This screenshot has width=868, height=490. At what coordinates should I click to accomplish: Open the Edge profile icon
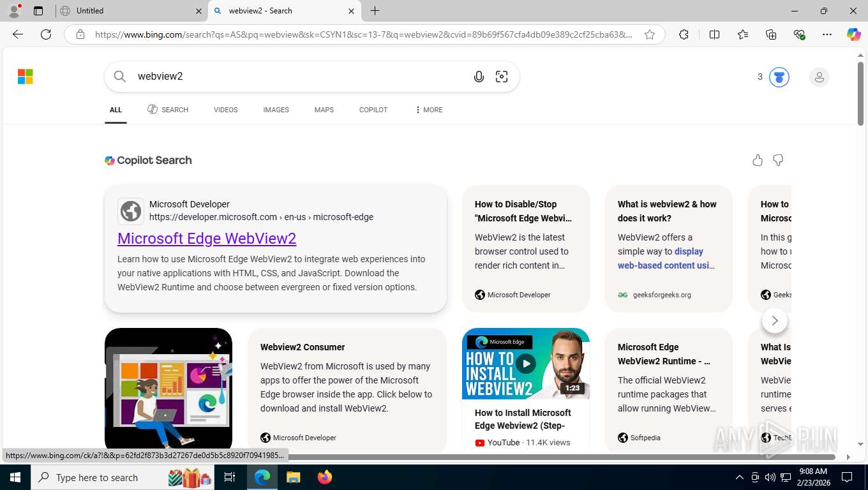[x=14, y=10]
